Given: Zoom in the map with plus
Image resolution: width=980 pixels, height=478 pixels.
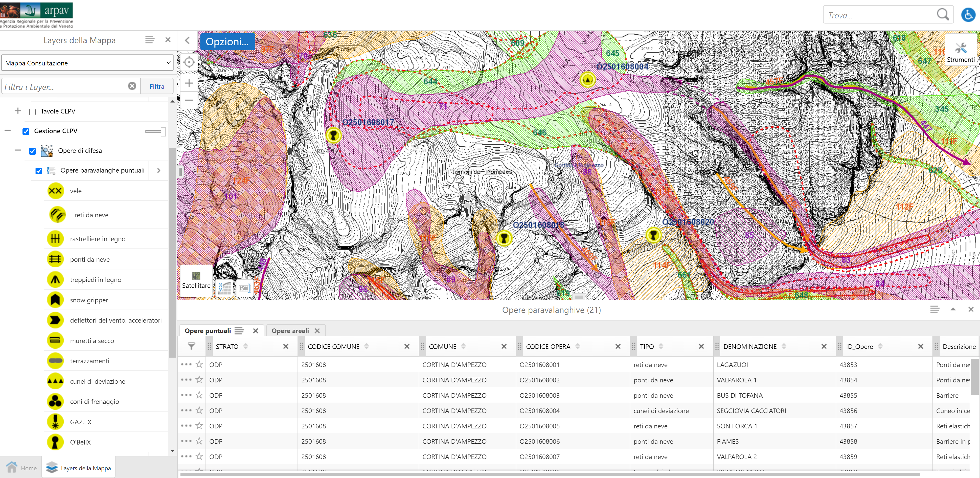Looking at the screenshot, I should tap(189, 83).
